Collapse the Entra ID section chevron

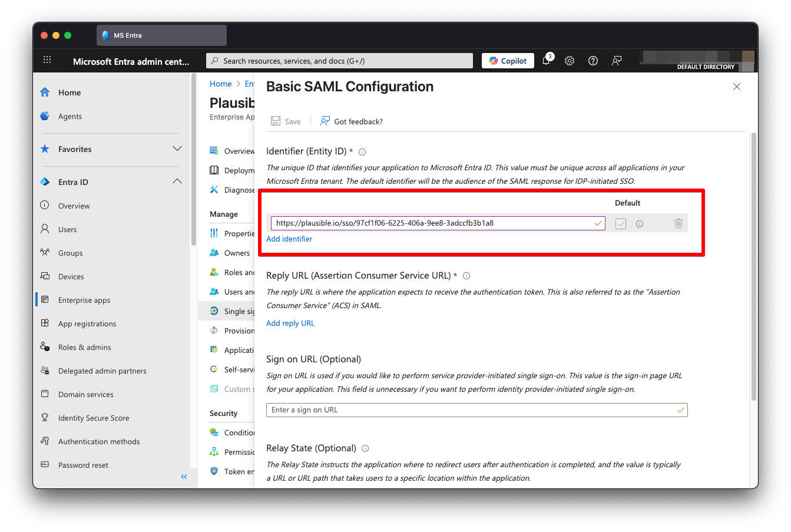click(177, 181)
